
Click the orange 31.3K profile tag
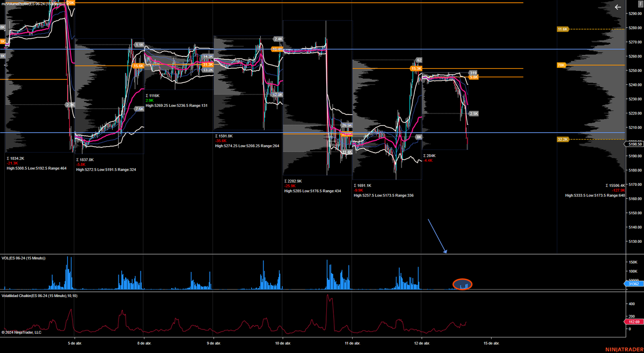click(208, 64)
